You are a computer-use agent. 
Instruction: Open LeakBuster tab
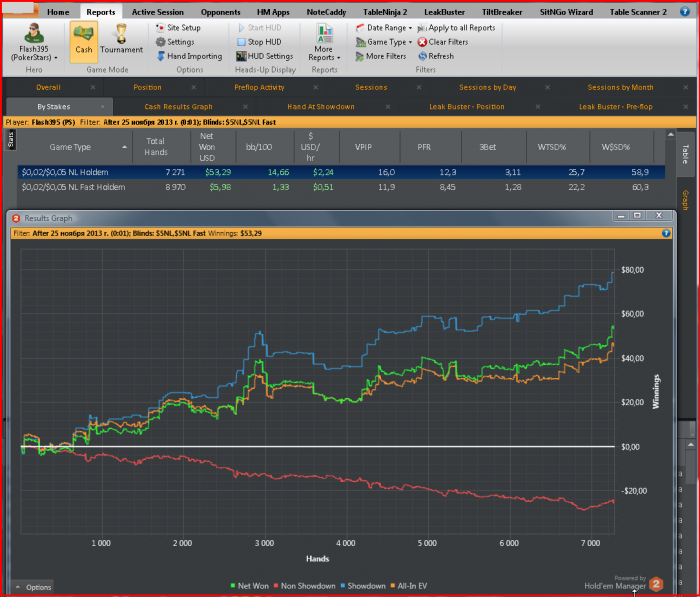444,12
